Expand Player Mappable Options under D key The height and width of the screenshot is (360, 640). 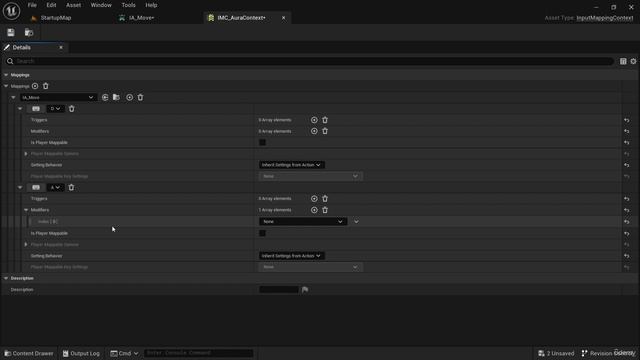coord(26,154)
